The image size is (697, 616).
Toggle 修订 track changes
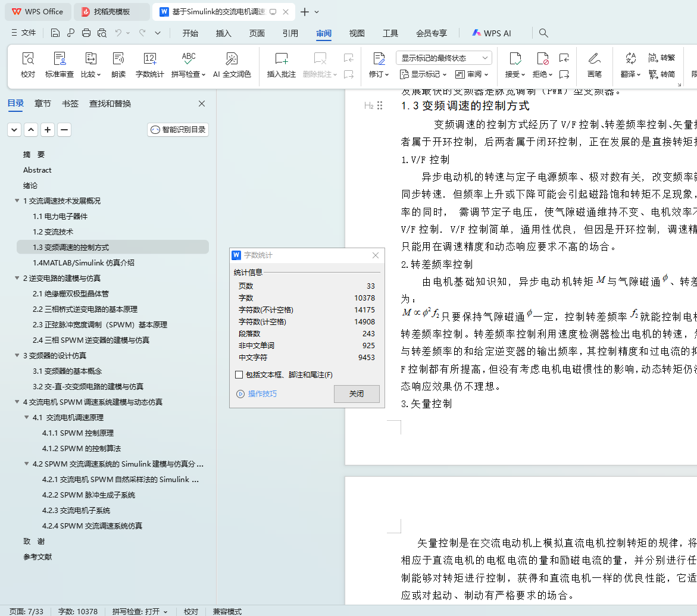tap(379, 65)
